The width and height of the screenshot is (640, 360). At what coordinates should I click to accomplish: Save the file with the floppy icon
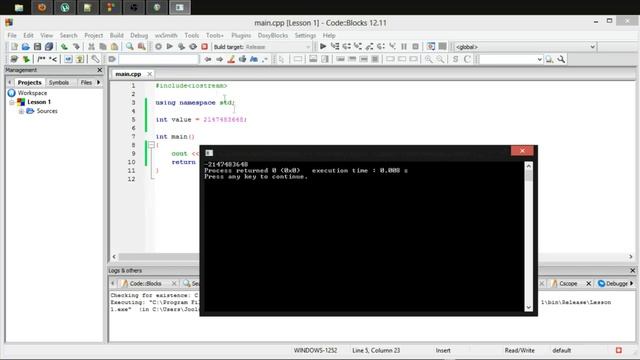(37, 47)
